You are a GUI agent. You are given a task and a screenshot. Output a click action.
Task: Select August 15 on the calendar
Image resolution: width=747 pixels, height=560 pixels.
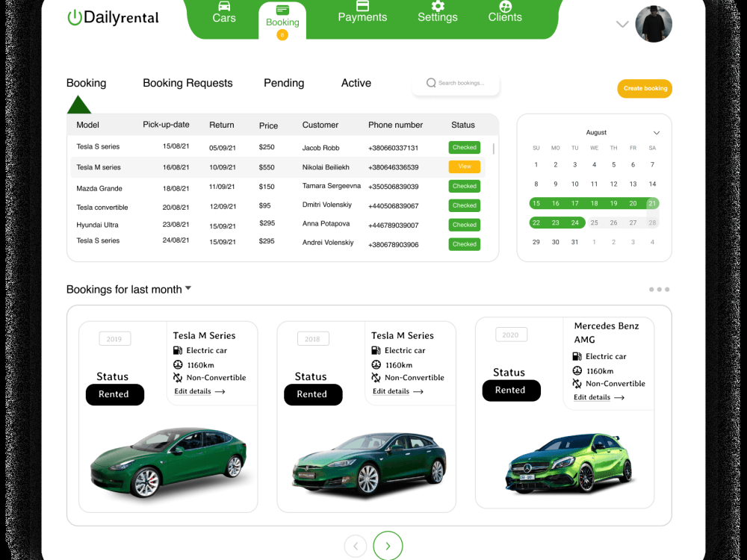tap(536, 203)
